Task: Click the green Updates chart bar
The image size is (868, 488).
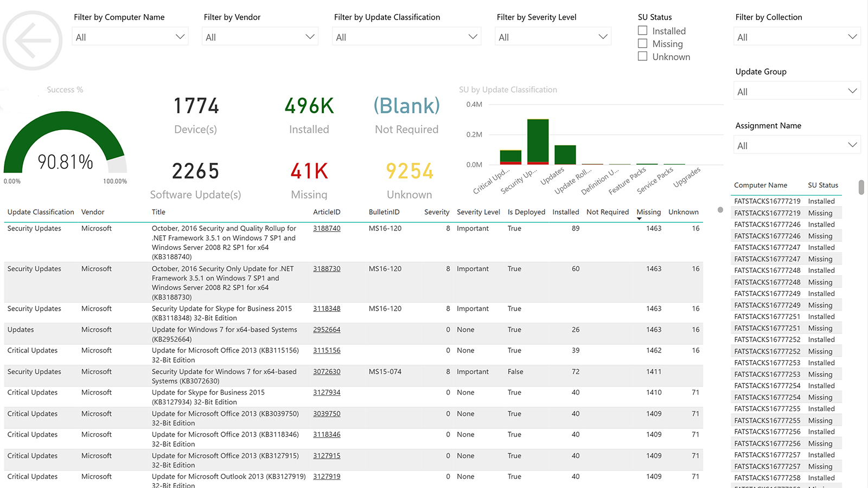Action: click(x=565, y=155)
